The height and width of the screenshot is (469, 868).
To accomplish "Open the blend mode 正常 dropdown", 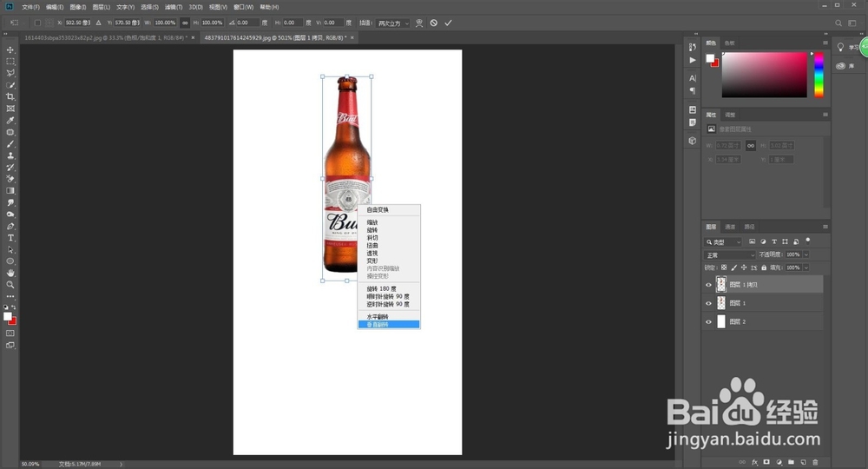I will coord(730,254).
